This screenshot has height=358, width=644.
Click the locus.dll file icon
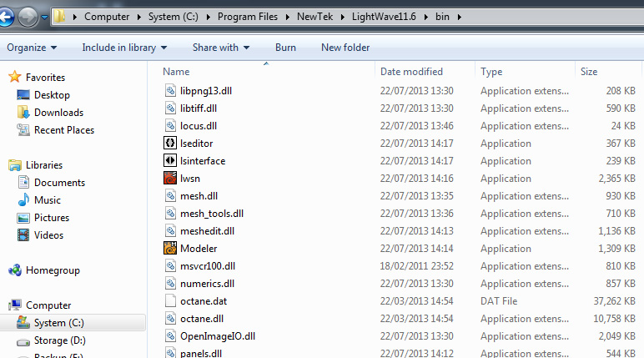pyautogui.click(x=170, y=126)
